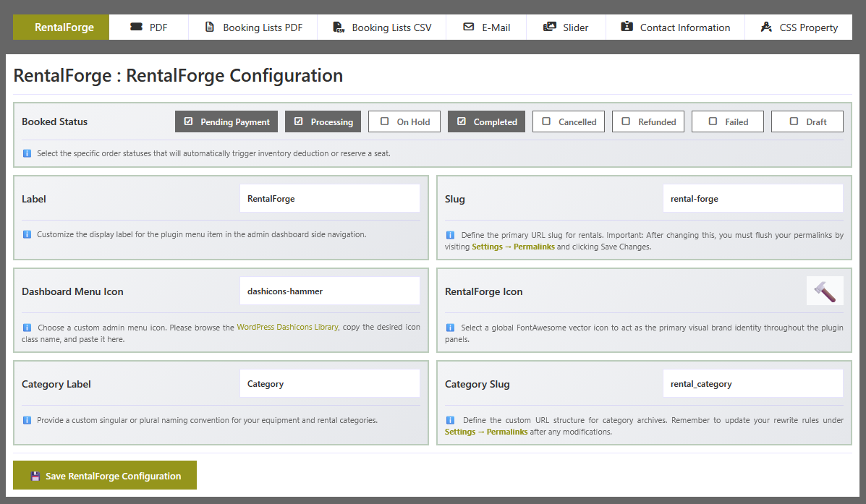Image resolution: width=866 pixels, height=504 pixels.
Task: Click the CSV file icon on Booking Lists CSV
Action: [x=339, y=27]
